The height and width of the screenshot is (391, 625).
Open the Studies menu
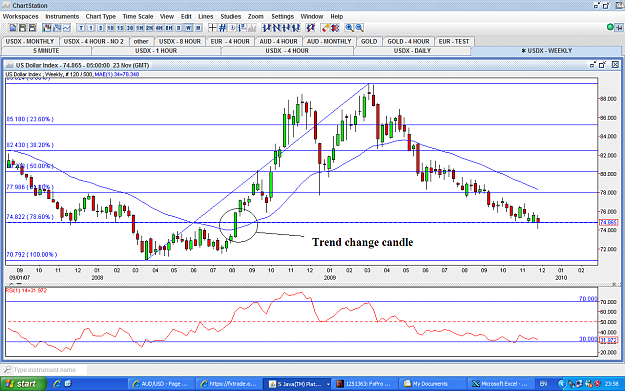(230, 16)
